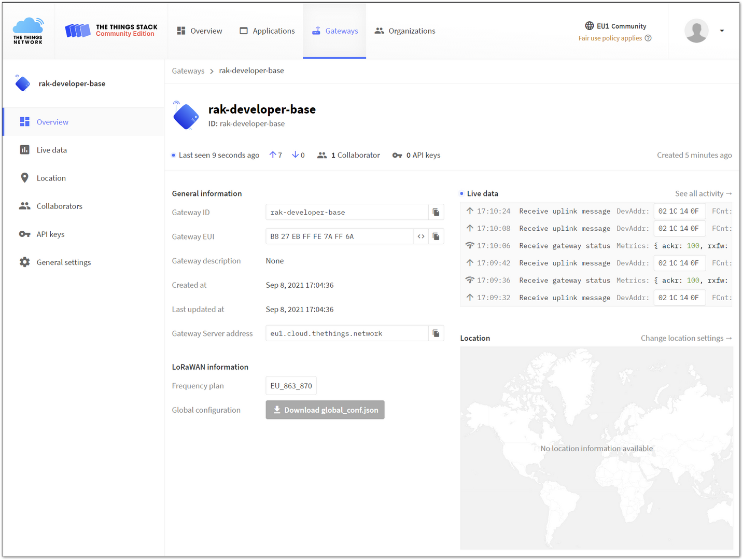Open the 0 API keys link

tap(416, 155)
